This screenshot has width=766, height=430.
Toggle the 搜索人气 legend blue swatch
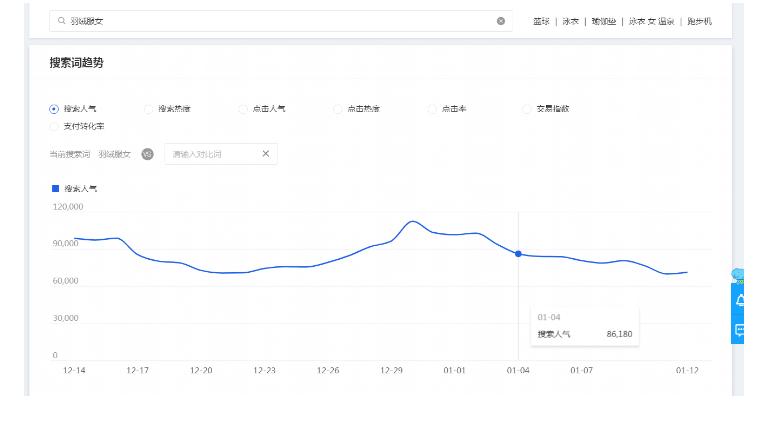[x=56, y=189]
